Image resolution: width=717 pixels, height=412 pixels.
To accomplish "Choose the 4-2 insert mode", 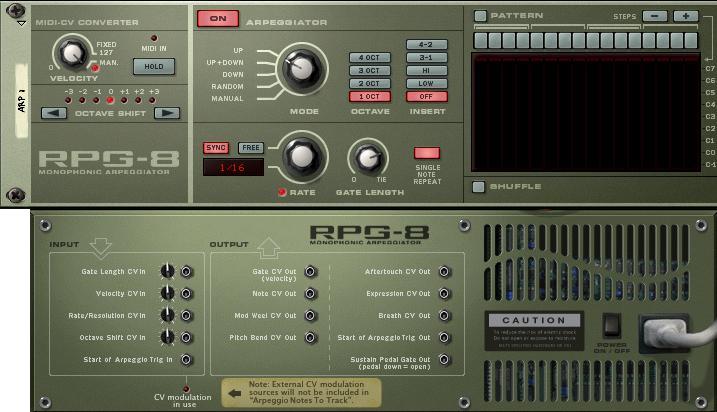I will pos(427,44).
